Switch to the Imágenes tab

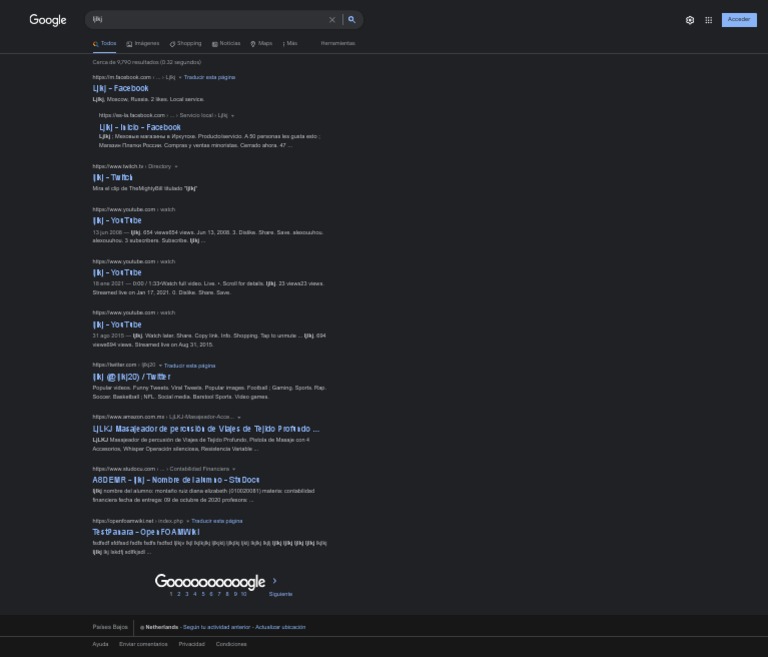click(143, 44)
